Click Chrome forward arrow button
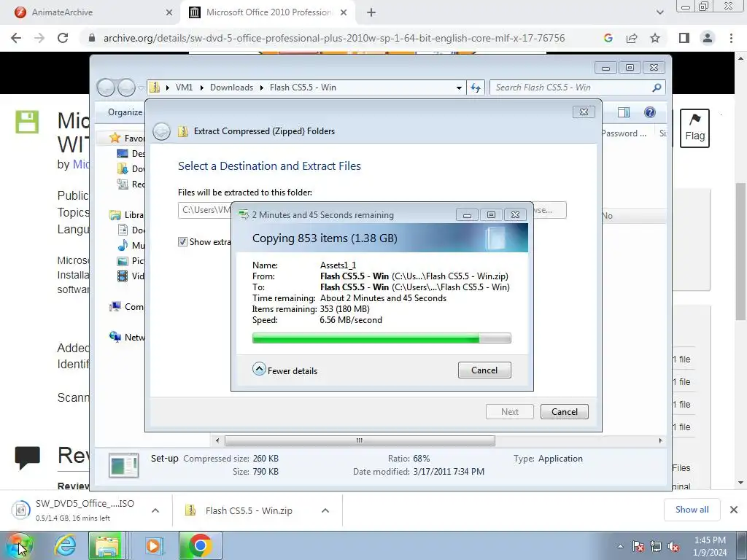 pyautogui.click(x=39, y=38)
